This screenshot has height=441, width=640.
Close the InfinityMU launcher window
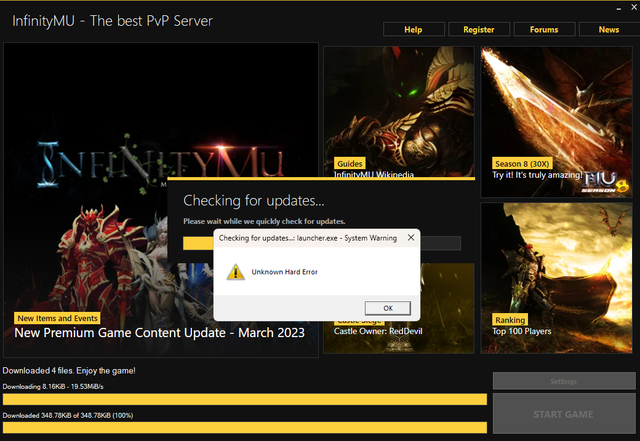pos(634,7)
